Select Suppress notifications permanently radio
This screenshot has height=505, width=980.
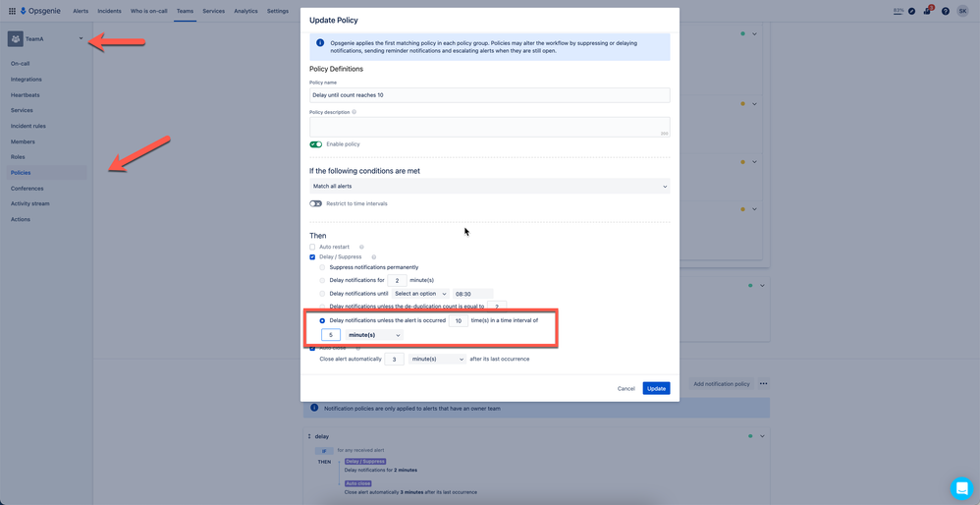(x=322, y=267)
